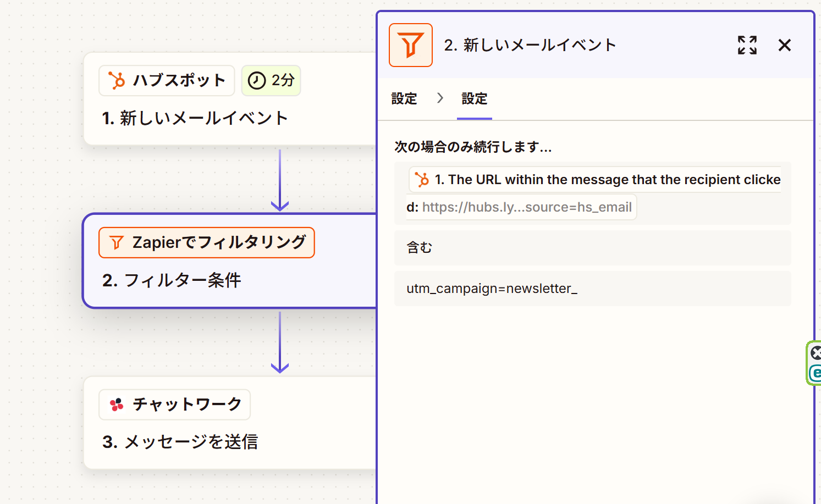Open the URL clicked field selector
Image resolution: width=821 pixels, height=504 pixels.
[593, 193]
